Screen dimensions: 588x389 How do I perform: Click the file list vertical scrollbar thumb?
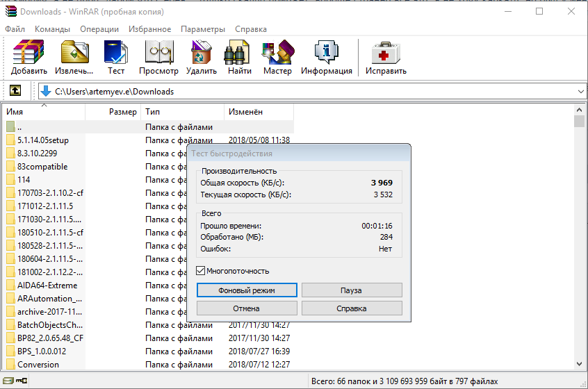tap(579, 122)
